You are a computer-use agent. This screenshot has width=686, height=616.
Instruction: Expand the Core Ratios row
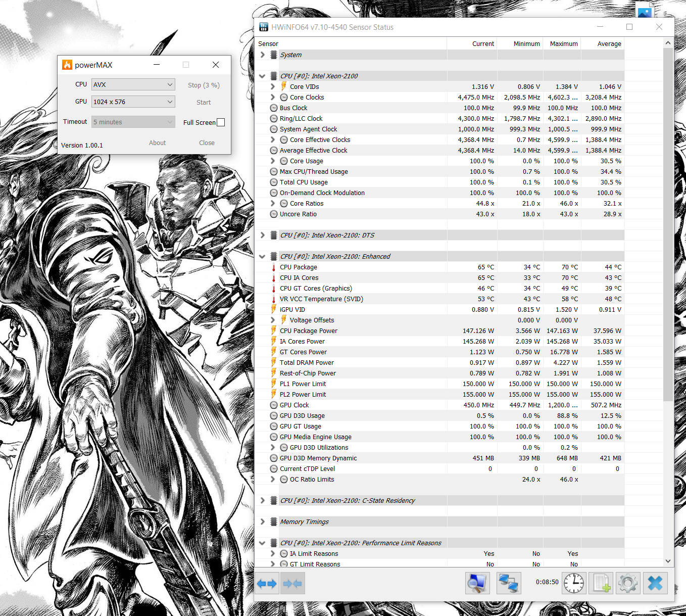pyautogui.click(x=273, y=203)
